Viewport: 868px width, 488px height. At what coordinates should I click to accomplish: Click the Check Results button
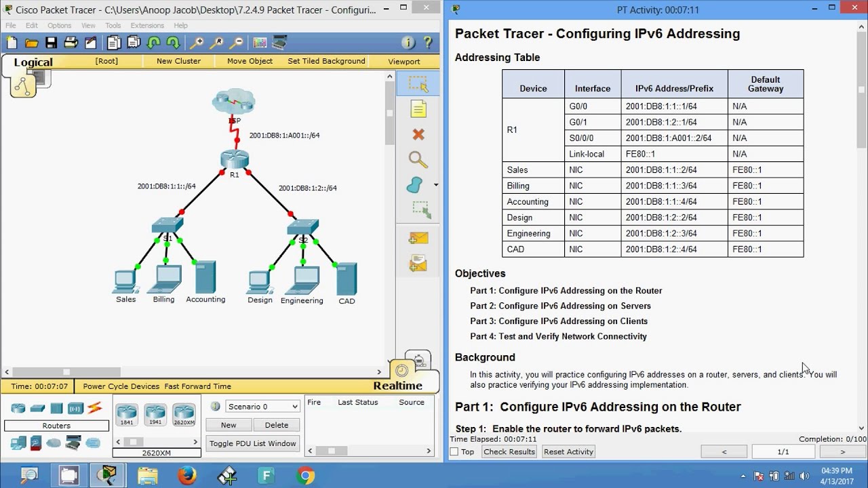(x=509, y=451)
